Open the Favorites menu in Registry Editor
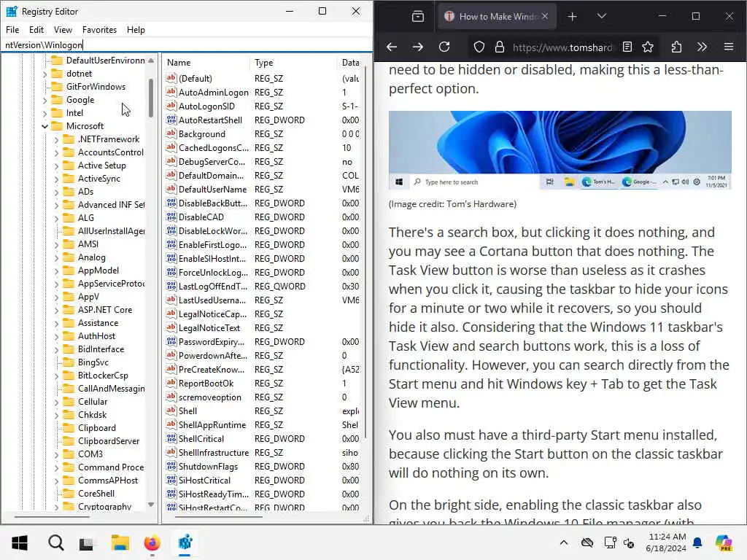This screenshot has width=747, height=560. pyautogui.click(x=99, y=29)
